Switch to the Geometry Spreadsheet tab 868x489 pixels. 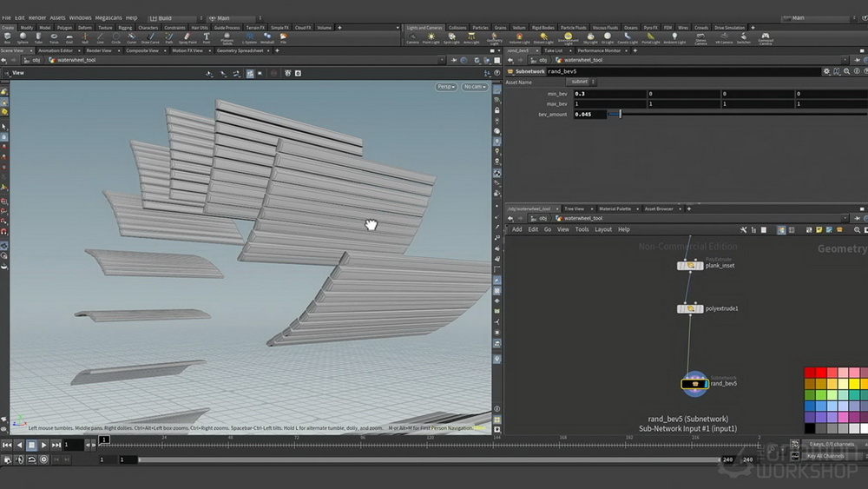tap(240, 50)
